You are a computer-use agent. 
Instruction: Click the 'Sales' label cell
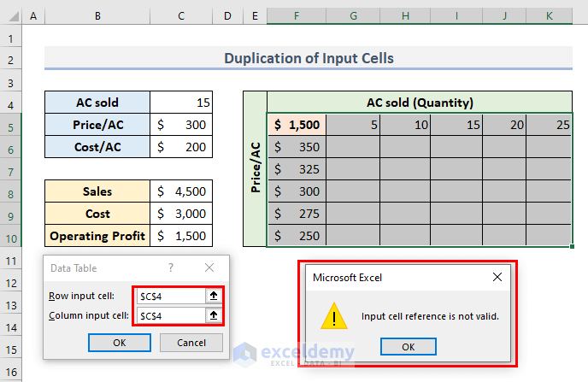click(97, 191)
